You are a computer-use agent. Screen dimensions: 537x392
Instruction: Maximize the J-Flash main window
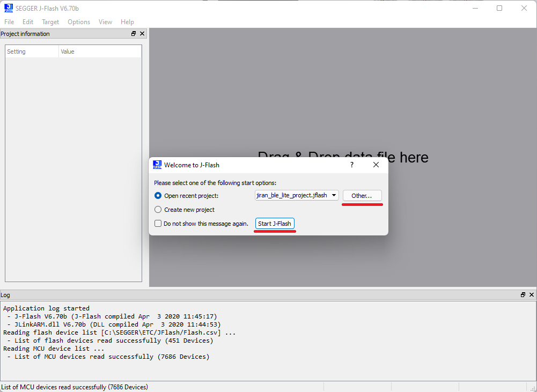tap(499, 8)
